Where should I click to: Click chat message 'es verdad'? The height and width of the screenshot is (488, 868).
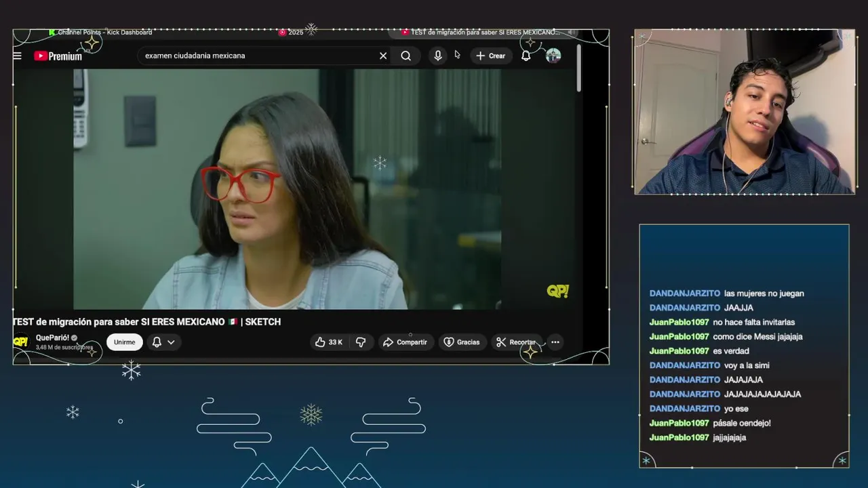(731, 350)
